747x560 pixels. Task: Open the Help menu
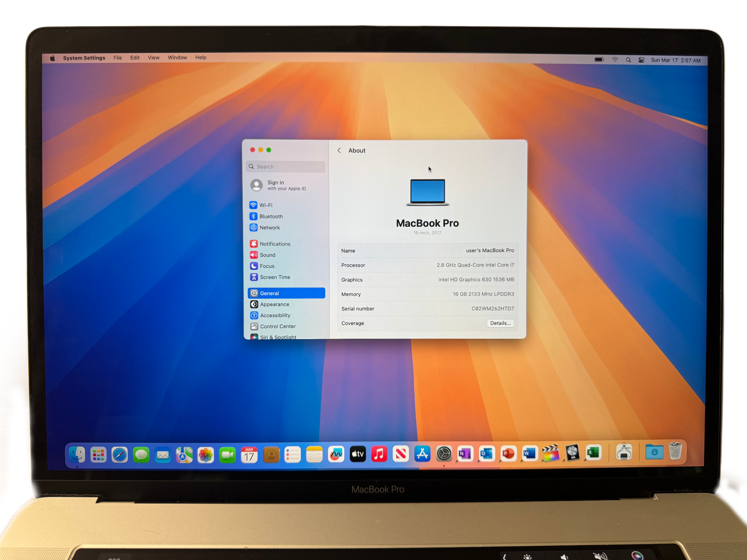pos(201,58)
